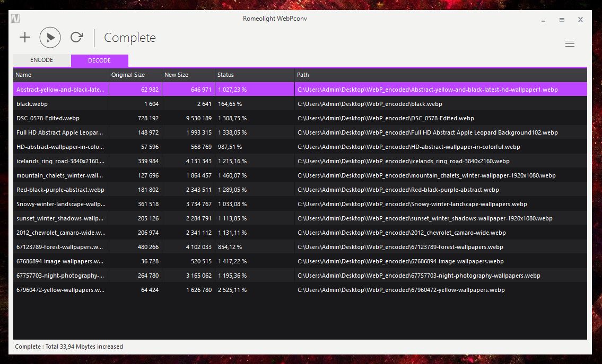Select the DSC_0578-Edited.webp file name
The image size is (602, 364).
coord(48,118)
